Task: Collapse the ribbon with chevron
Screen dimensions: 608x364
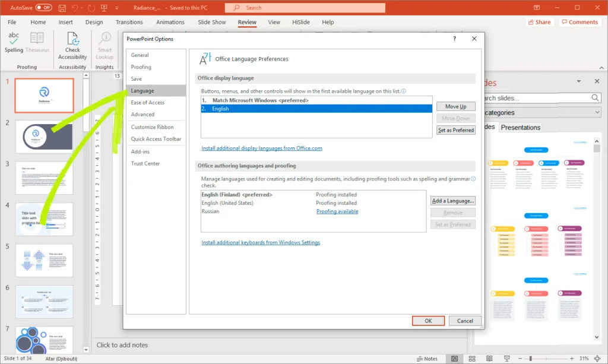Action: pyautogui.click(x=601, y=68)
